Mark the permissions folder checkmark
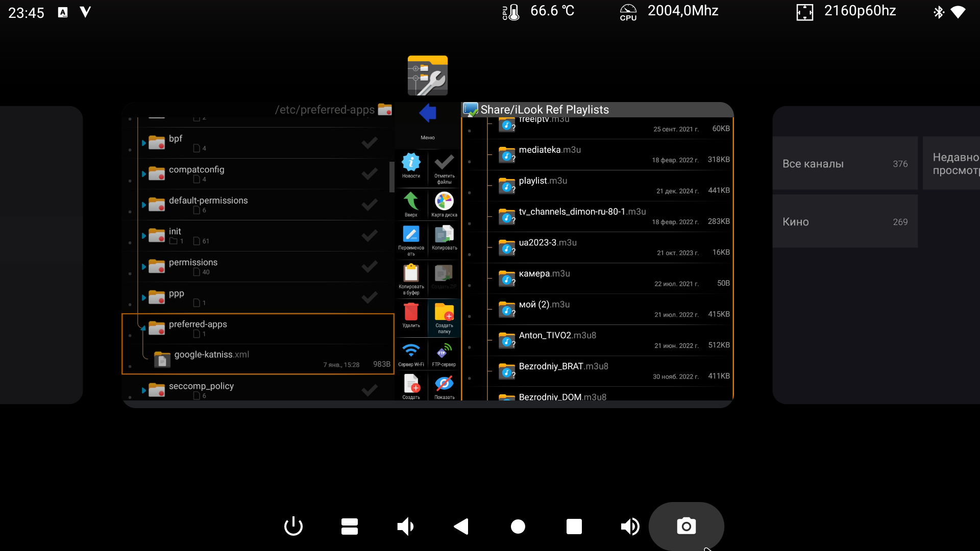This screenshot has width=980, height=551. click(370, 267)
